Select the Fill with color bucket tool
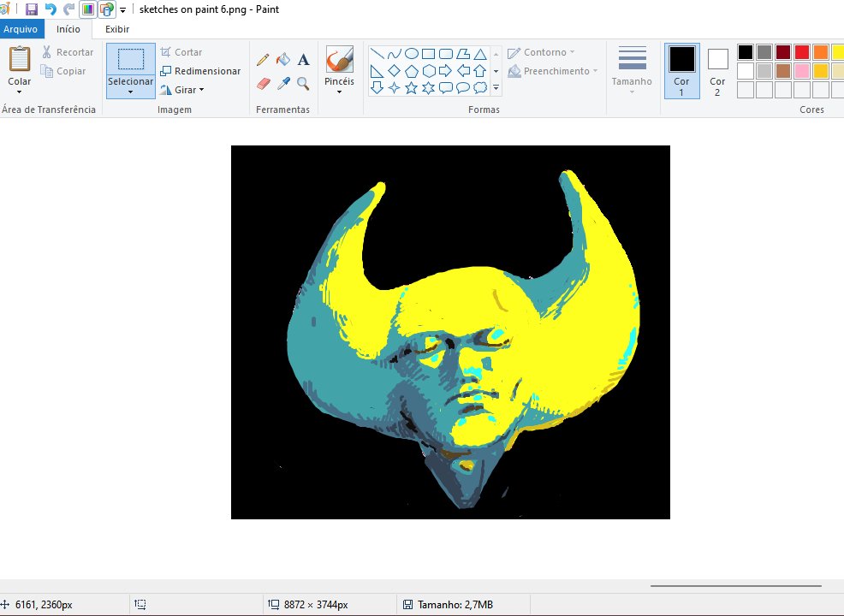844x616 pixels. coord(283,59)
